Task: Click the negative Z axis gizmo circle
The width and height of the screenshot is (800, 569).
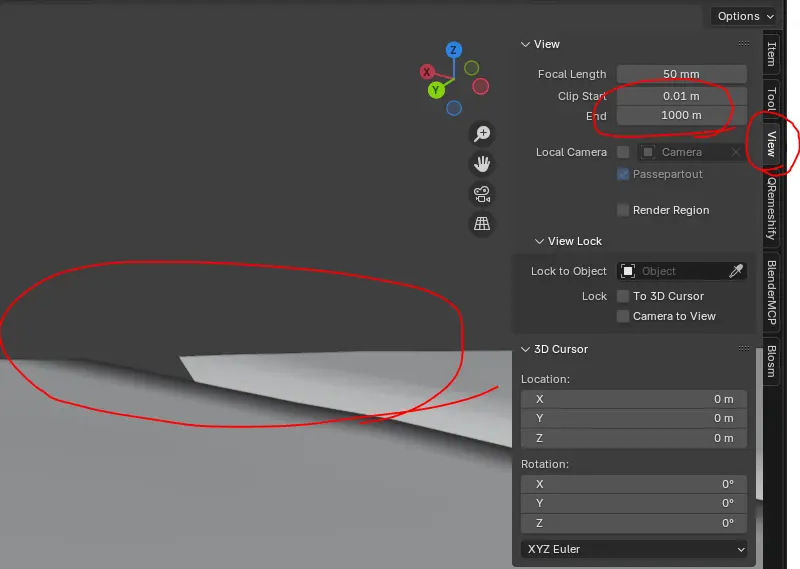Action: click(454, 108)
